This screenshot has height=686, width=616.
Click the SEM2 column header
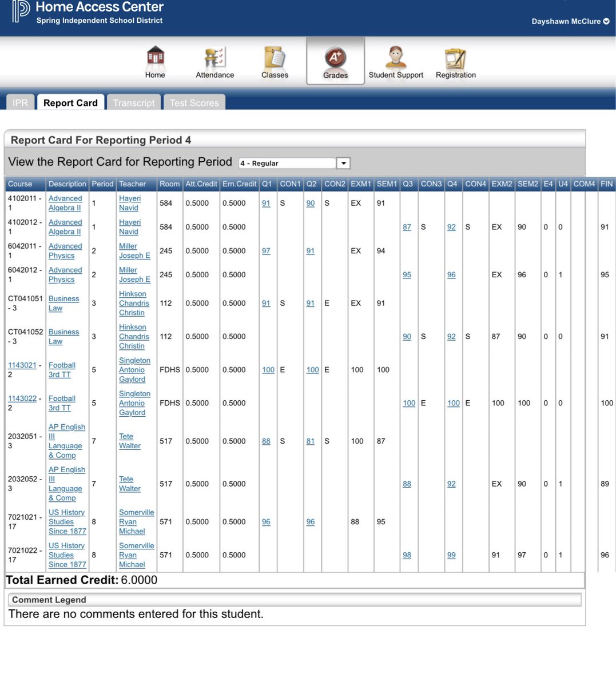pos(528,184)
